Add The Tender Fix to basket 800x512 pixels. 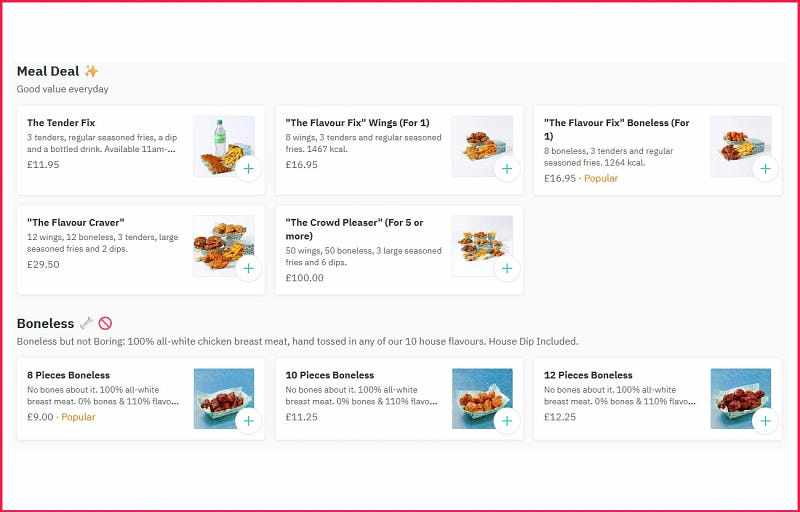coord(248,169)
